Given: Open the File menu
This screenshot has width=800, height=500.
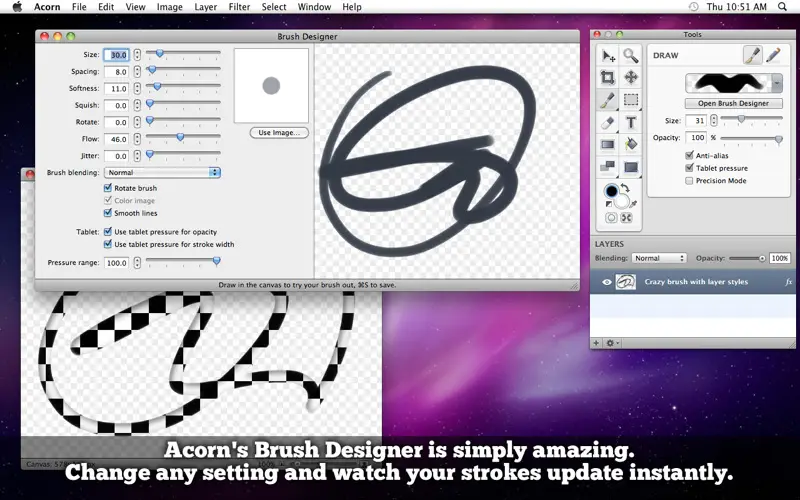Looking at the screenshot, I should pos(79,7).
